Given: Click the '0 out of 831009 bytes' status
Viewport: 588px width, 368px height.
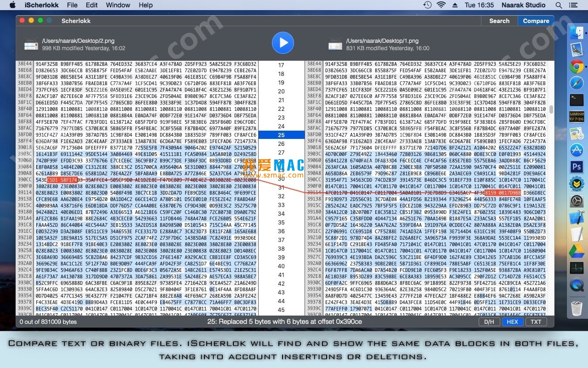Looking at the screenshot, I should pyautogui.click(x=48, y=322).
